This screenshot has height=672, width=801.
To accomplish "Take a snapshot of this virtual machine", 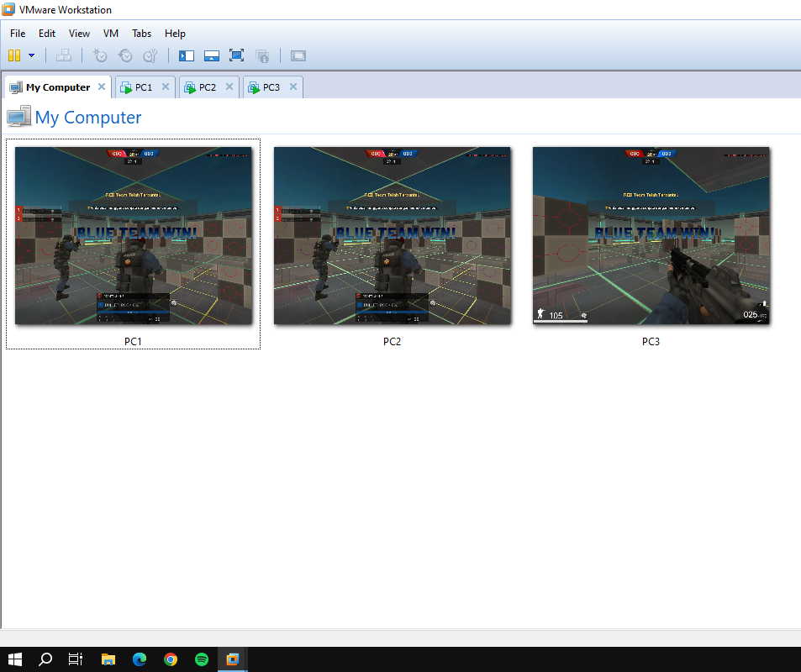I will (x=100, y=55).
